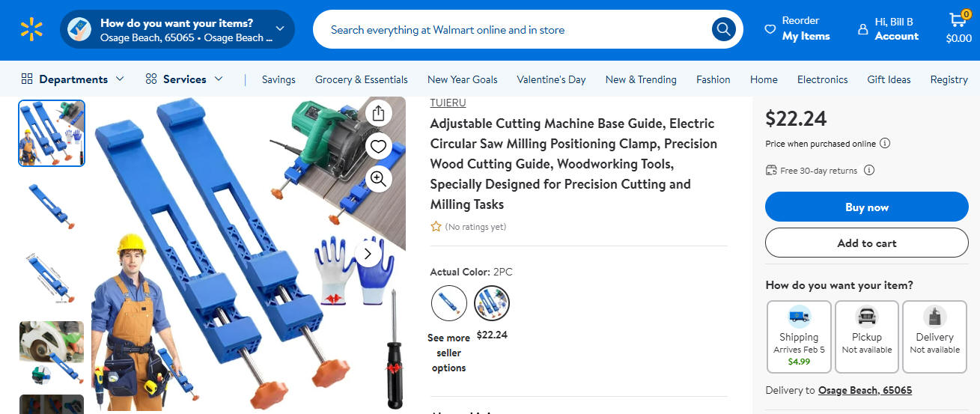Screen dimensions: 980x414
Task: Click the Buy now button
Action: (866, 207)
